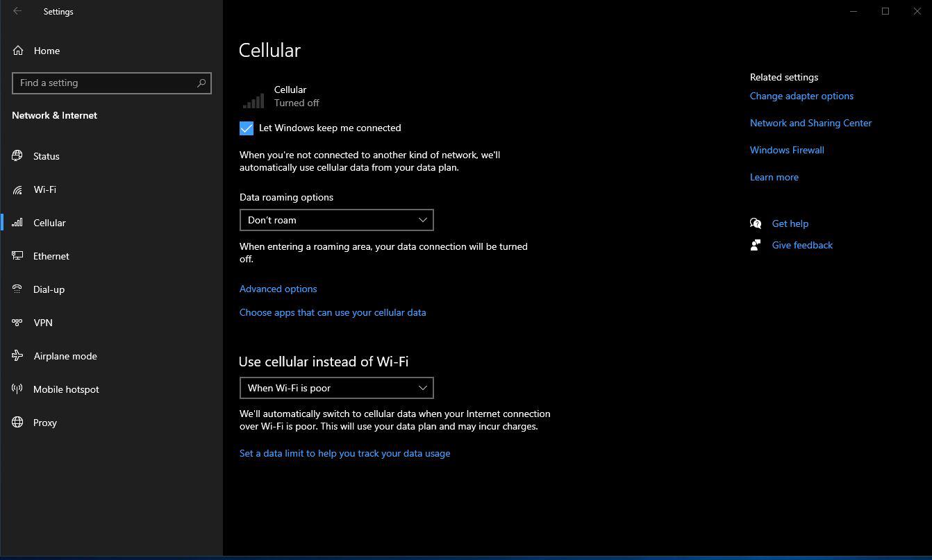Choose apps that can use cellular data
The width and height of the screenshot is (932, 560).
click(333, 312)
